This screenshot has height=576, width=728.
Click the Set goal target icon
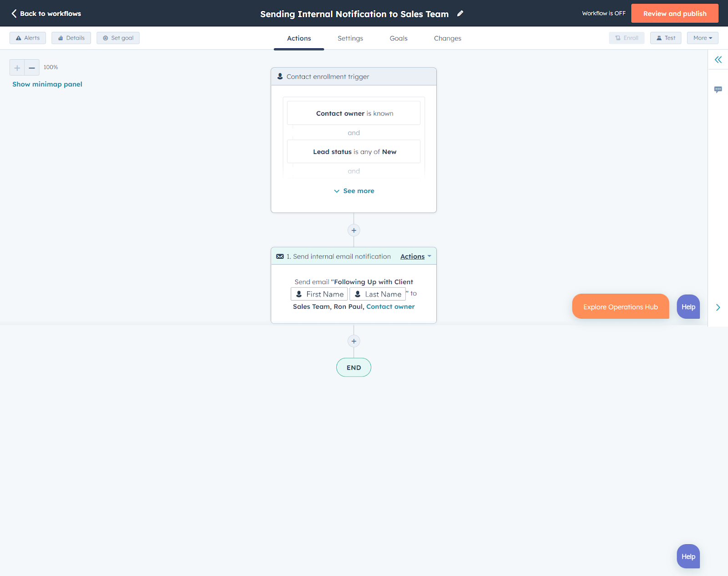(105, 38)
